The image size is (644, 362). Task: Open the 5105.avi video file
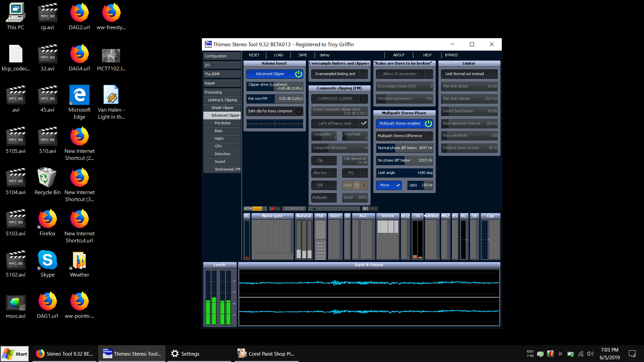[15, 140]
